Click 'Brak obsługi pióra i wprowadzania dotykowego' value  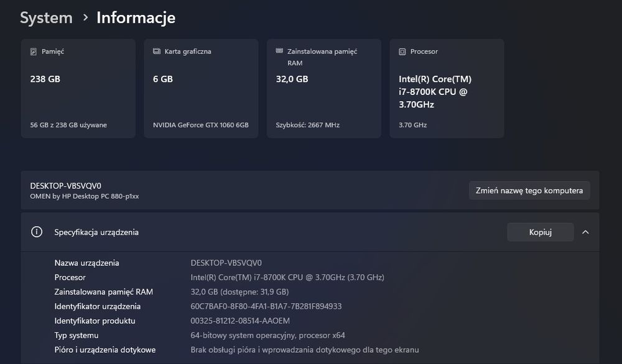tap(305, 350)
